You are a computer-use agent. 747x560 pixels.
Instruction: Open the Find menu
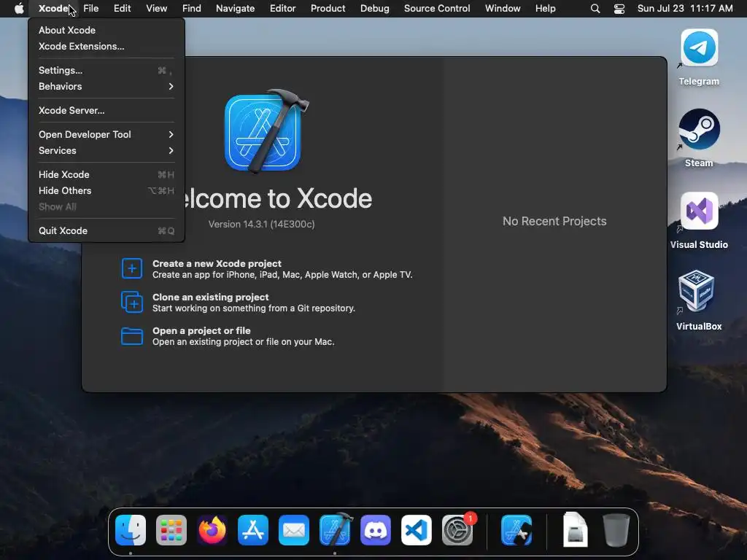click(192, 8)
